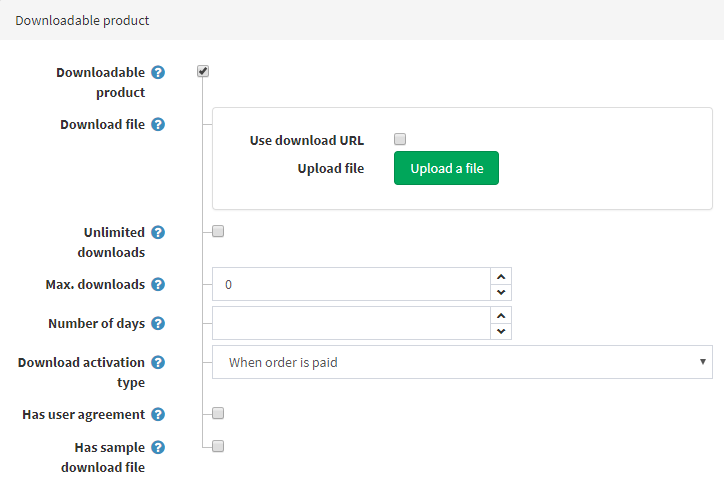Uncheck the Downloadable product checkbox
724x493 pixels.
[203, 71]
